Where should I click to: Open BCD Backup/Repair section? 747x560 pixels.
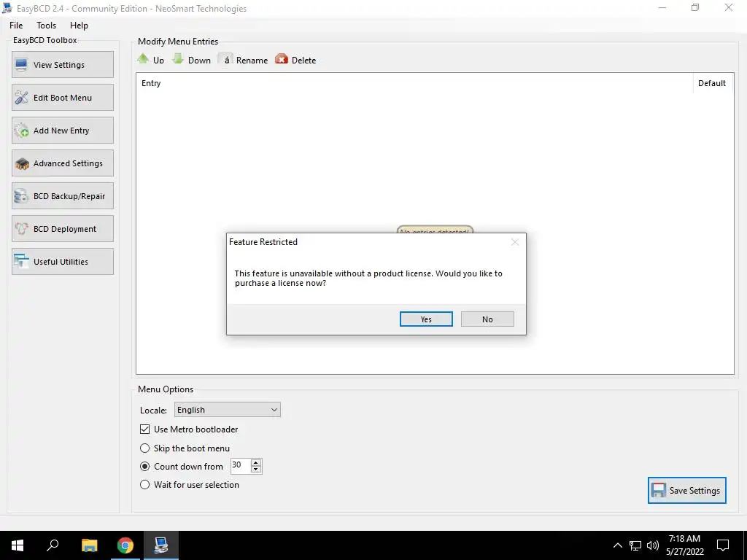[x=63, y=196]
